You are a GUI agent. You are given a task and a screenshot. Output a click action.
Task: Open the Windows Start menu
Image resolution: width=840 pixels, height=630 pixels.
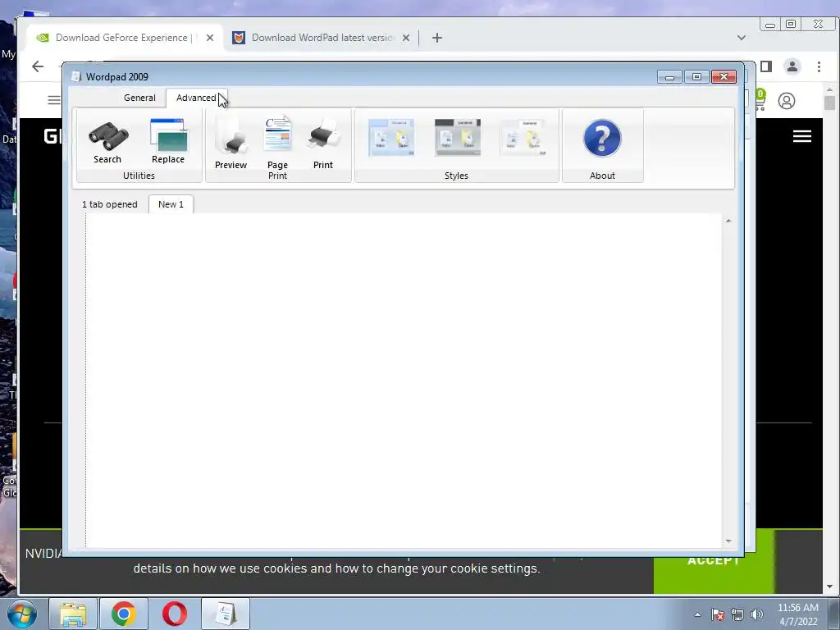click(x=22, y=614)
